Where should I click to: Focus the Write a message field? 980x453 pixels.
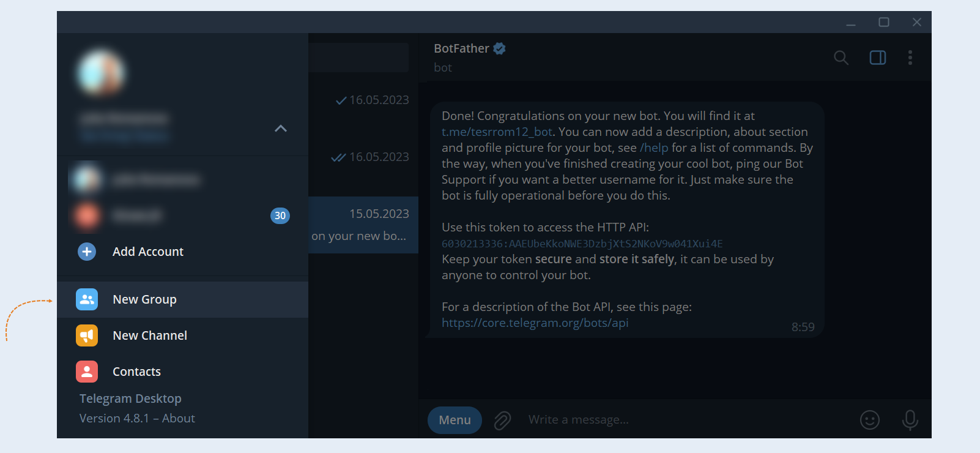[685, 420]
